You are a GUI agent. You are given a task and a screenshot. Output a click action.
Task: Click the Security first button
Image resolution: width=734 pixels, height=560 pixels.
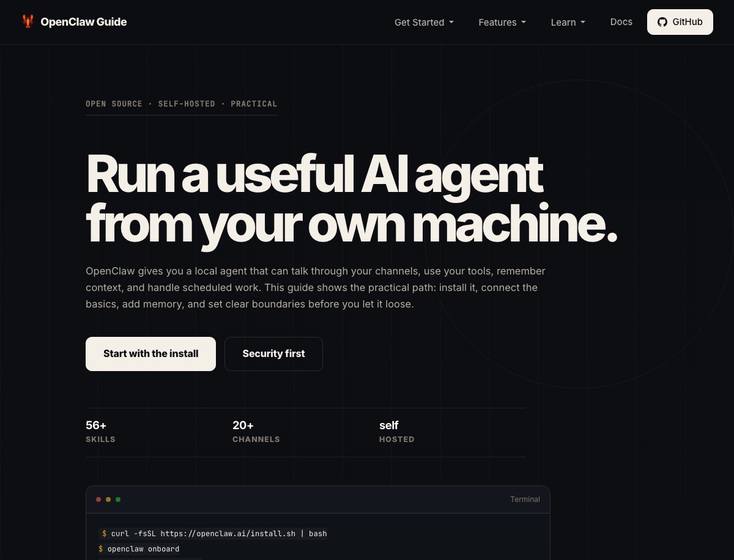pyautogui.click(x=273, y=354)
